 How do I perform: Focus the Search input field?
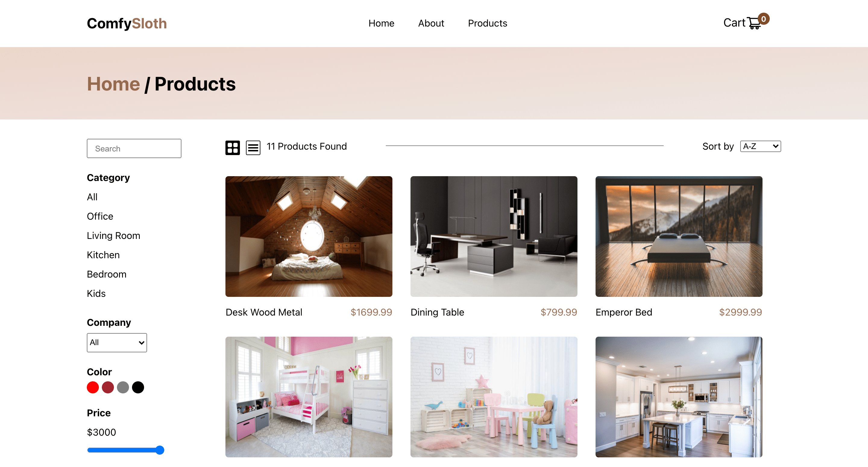[x=134, y=148]
